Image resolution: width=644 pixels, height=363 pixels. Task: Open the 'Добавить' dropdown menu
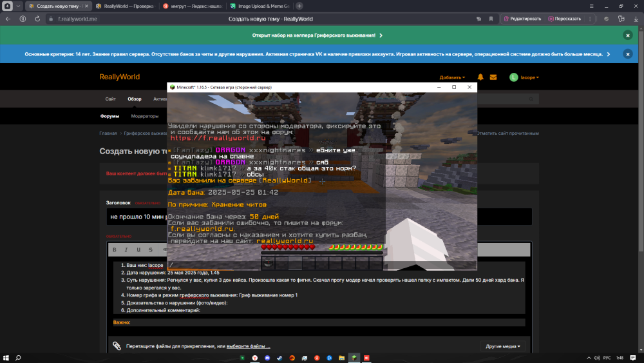(452, 77)
